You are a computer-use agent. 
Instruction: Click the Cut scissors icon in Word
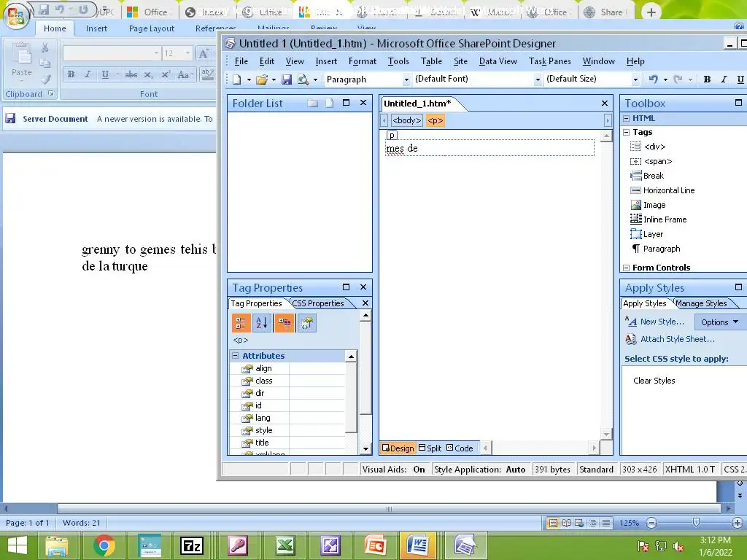[44, 47]
